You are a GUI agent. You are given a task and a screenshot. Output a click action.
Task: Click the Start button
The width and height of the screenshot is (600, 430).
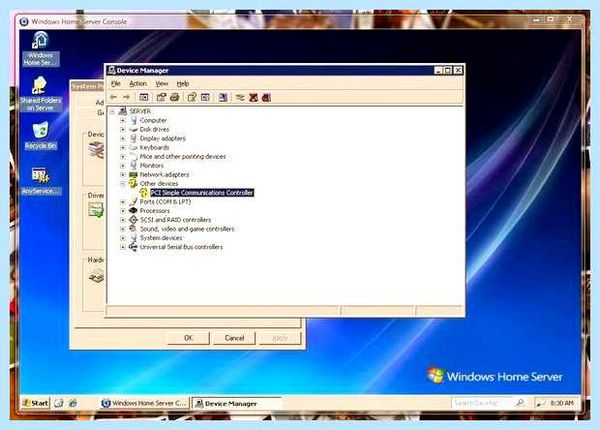point(36,403)
